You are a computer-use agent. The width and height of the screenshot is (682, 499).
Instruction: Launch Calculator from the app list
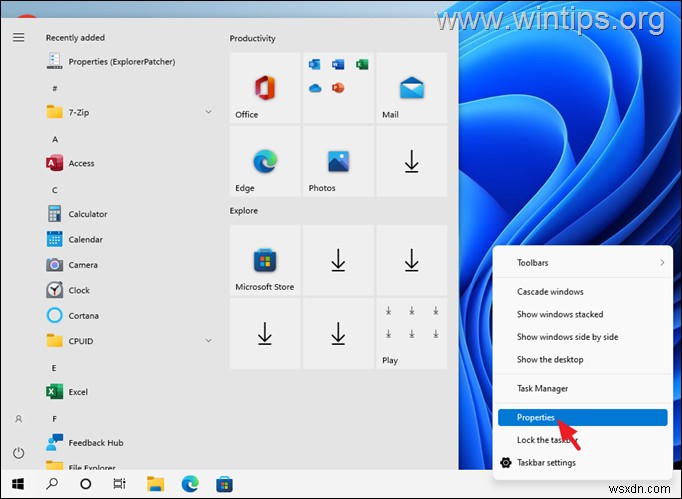[x=77, y=214]
